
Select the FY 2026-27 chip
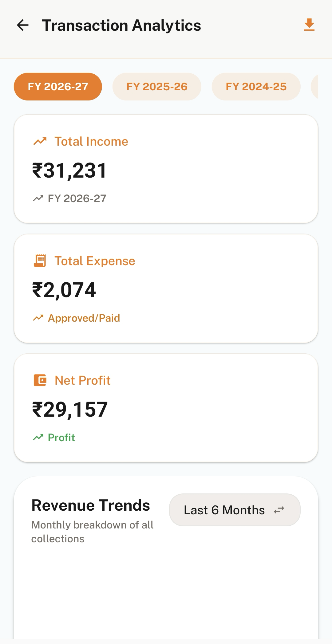pos(58,87)
